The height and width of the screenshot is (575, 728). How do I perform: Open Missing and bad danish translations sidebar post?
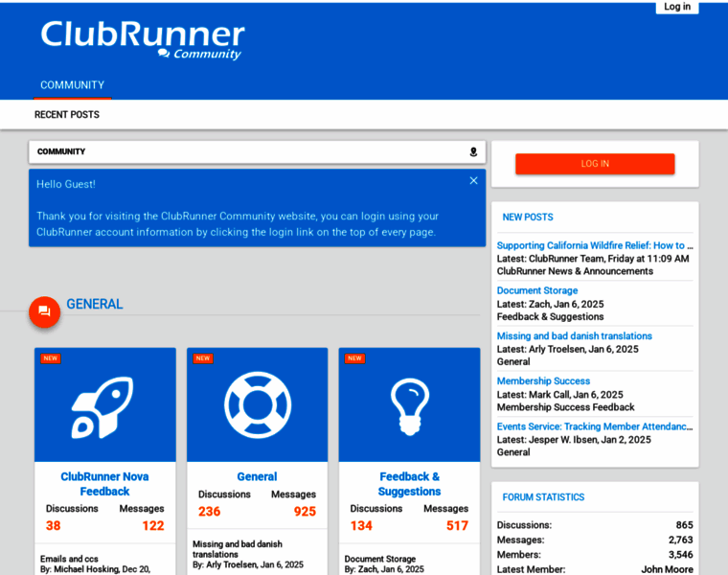pos(575,335)
